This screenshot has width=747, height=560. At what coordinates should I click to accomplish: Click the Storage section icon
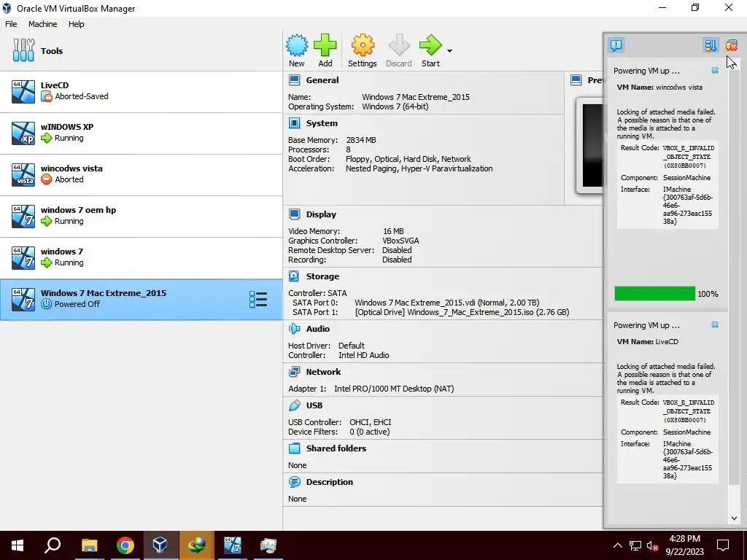click(x=295, y=276)
